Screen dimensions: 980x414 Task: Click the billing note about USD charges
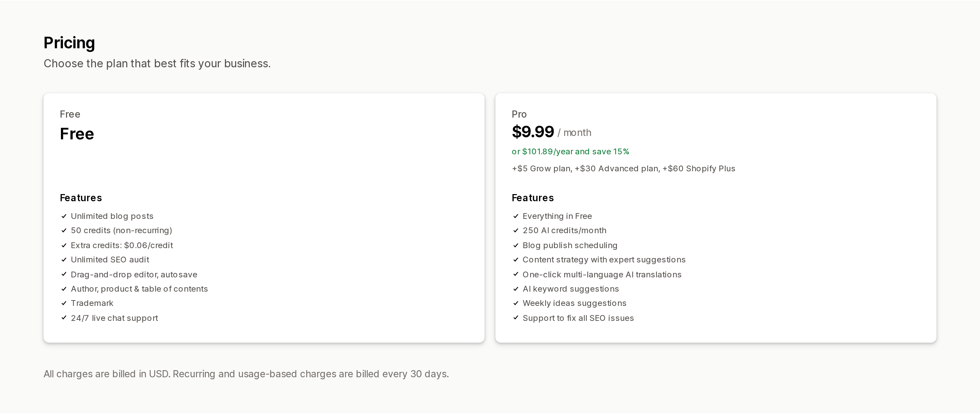[x=246, y=374]
